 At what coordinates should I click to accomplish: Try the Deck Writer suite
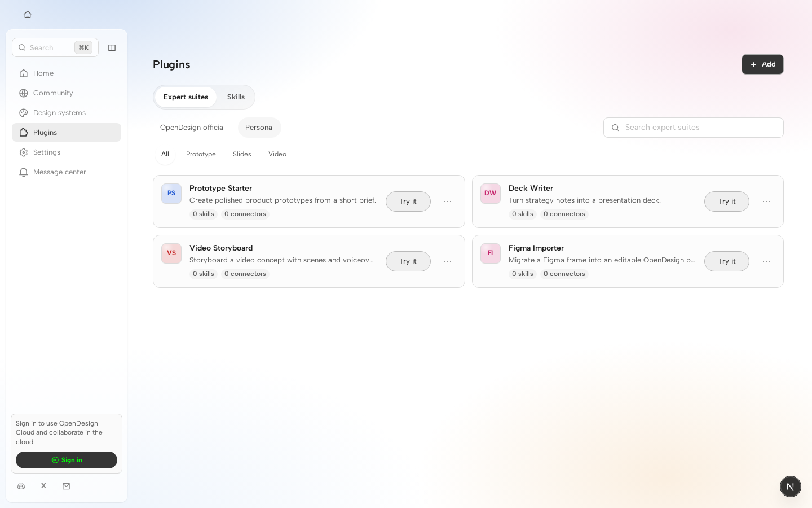[727, 202]
